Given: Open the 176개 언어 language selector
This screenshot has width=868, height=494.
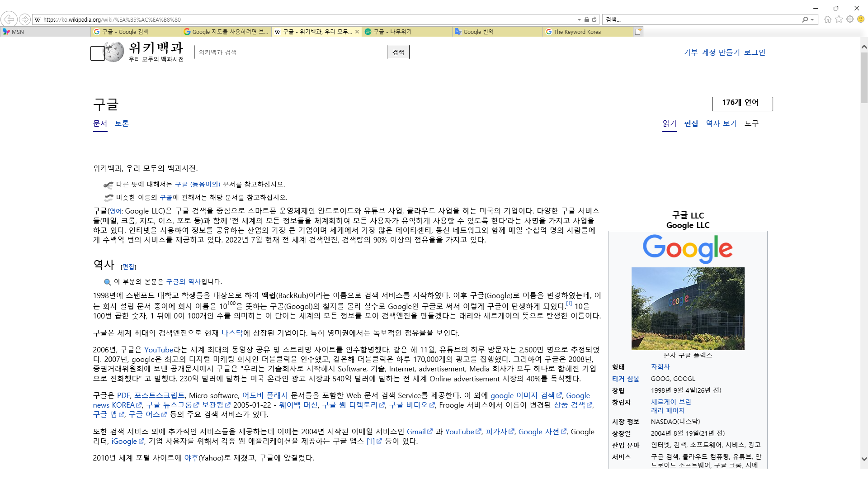Looking at the screenshot, I should 742,103.
